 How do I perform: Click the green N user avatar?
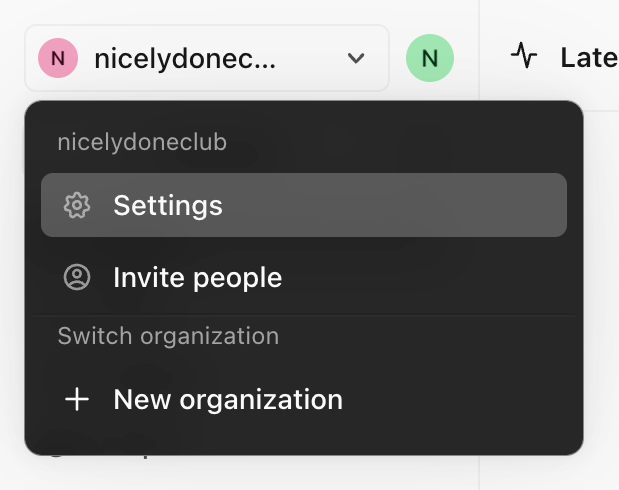click(x=429, y=59)
